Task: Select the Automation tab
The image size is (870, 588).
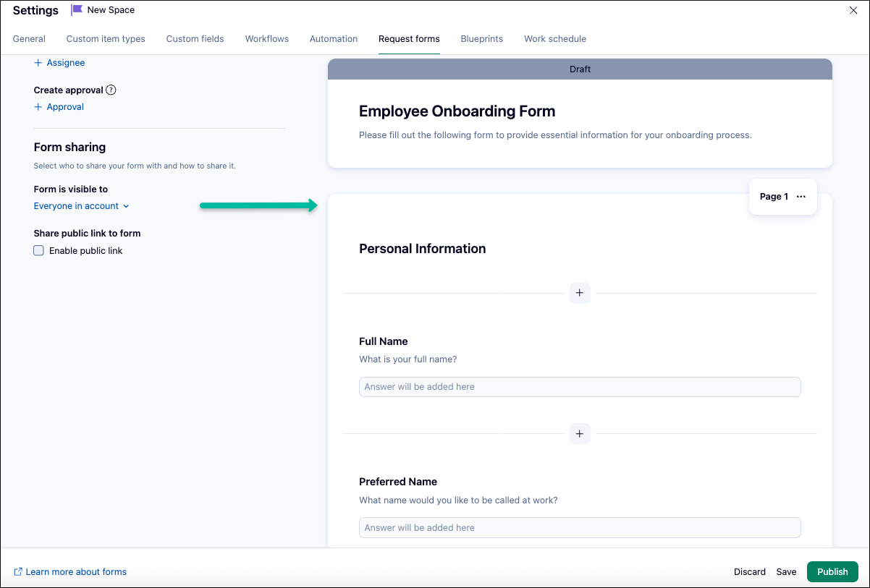Action: (x=334, y=39)
